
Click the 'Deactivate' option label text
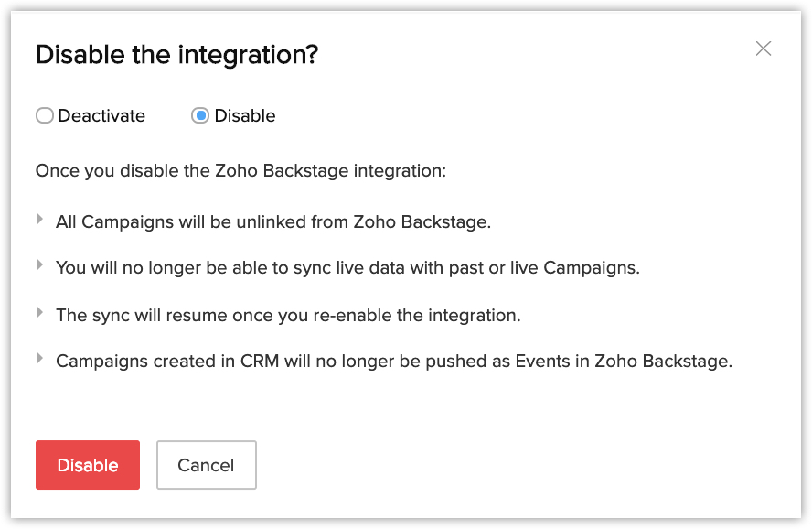[x=101, y=116]
